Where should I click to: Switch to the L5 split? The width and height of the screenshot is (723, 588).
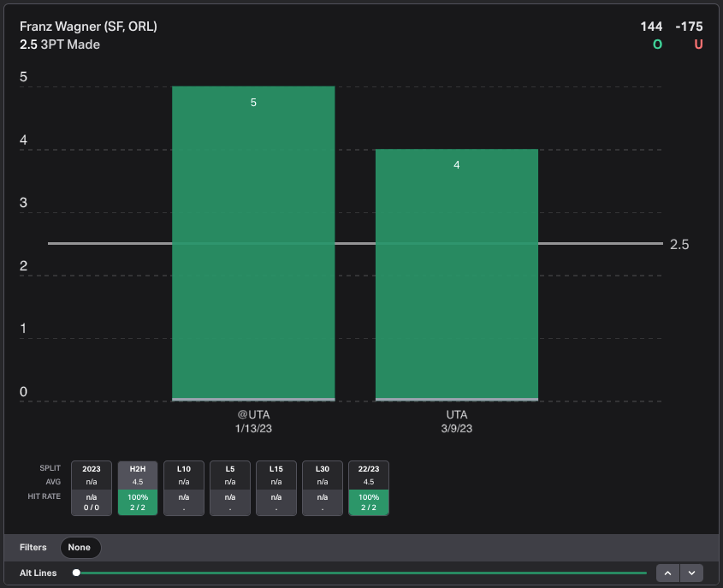pyautogui.click(x=230, y=488)
